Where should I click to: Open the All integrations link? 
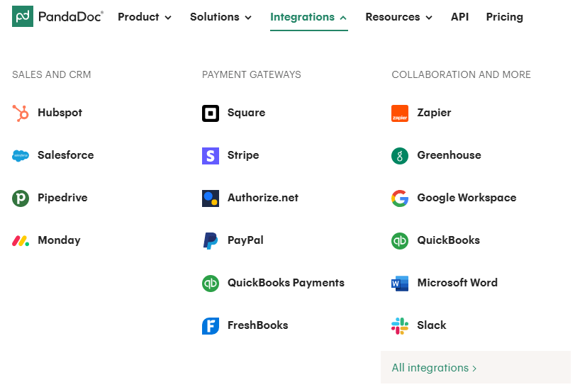434,368
